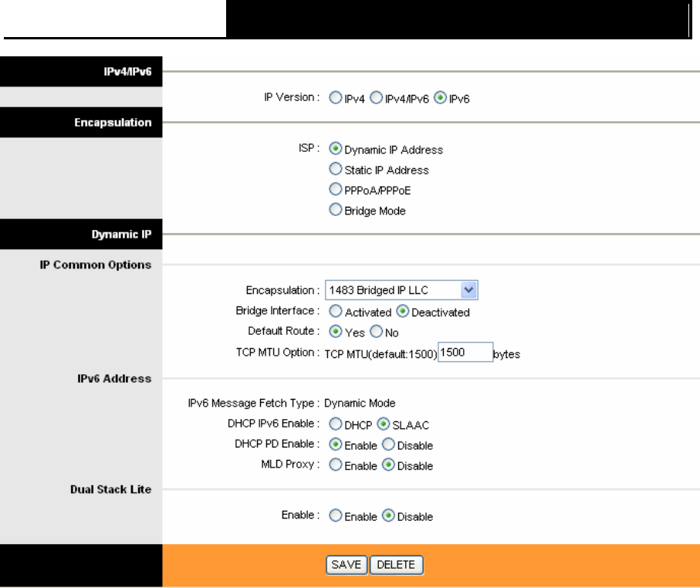
Task: Click the Dual Stack Lite section label
Action: point(110,489)
